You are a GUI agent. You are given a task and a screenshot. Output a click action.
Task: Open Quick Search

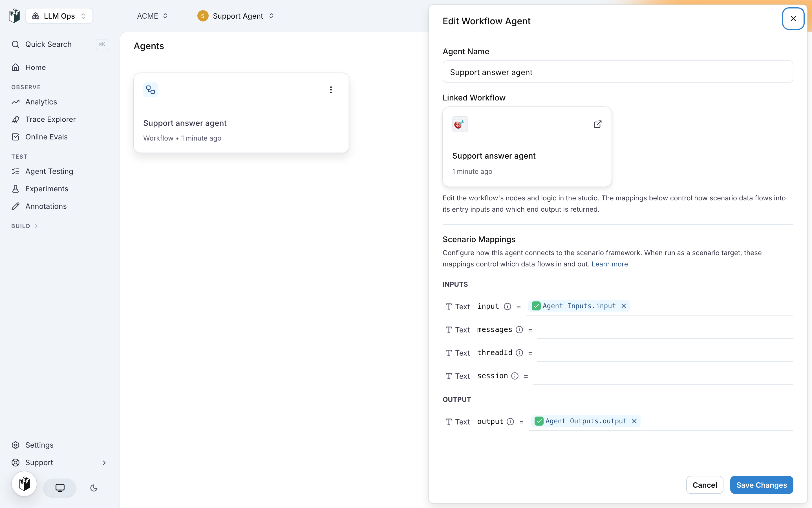(60, 44)
